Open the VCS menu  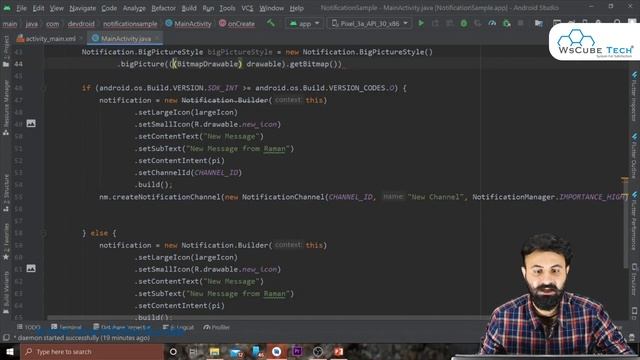[247, 8]
